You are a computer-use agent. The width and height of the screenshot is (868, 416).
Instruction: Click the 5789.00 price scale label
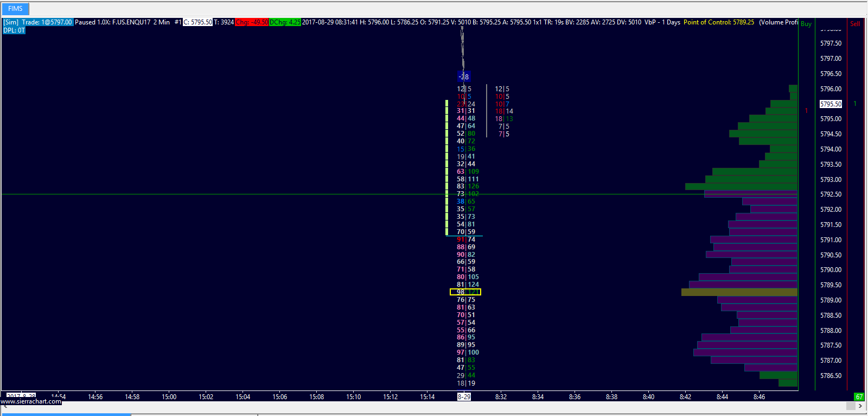click(831, 300)
